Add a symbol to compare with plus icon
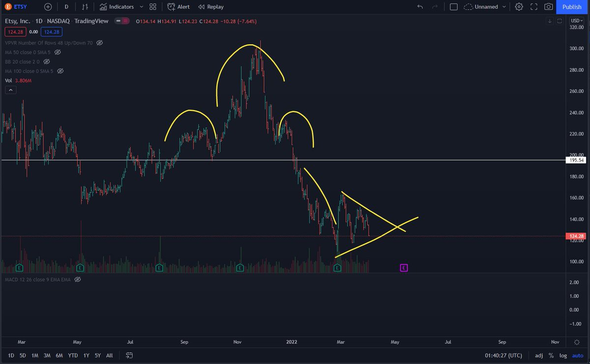Viewport: 590px width, 364px height. (48, 7)
